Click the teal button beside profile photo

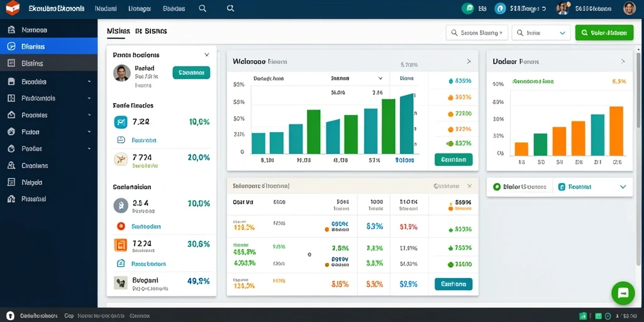click(x=191, y=73)
